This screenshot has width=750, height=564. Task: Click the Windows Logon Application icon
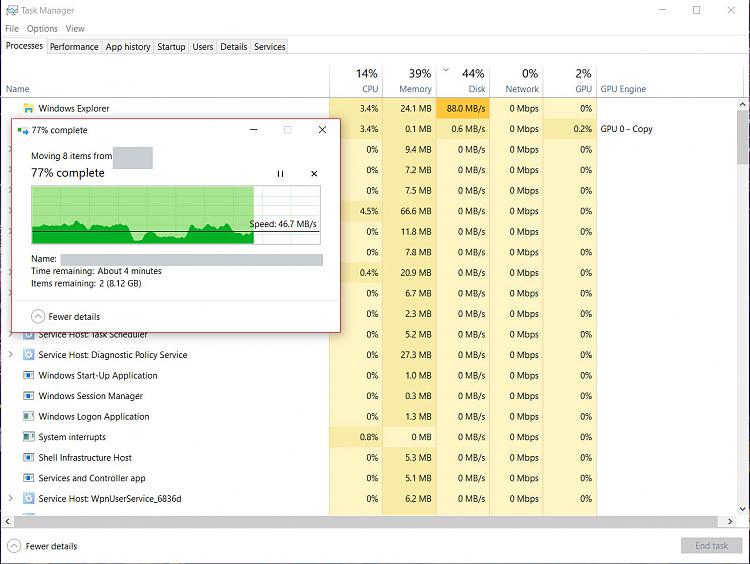(29, 416)
